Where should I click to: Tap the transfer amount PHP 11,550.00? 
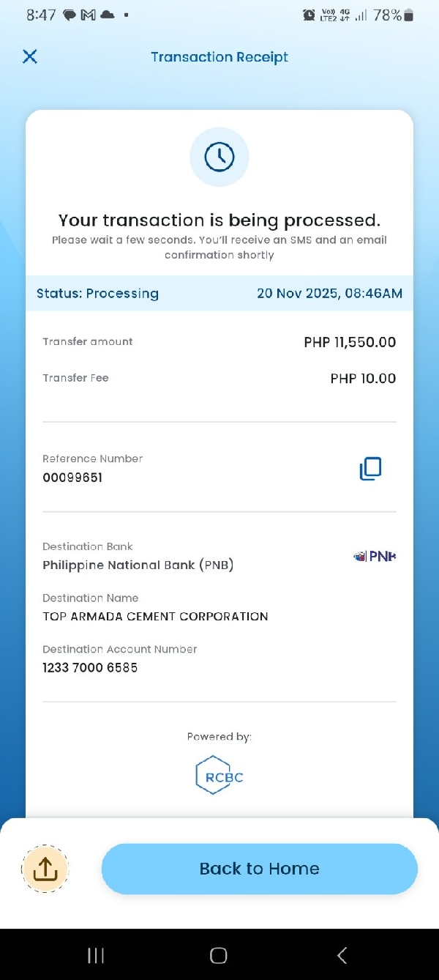pyautogui.click(x=350, y=342)
